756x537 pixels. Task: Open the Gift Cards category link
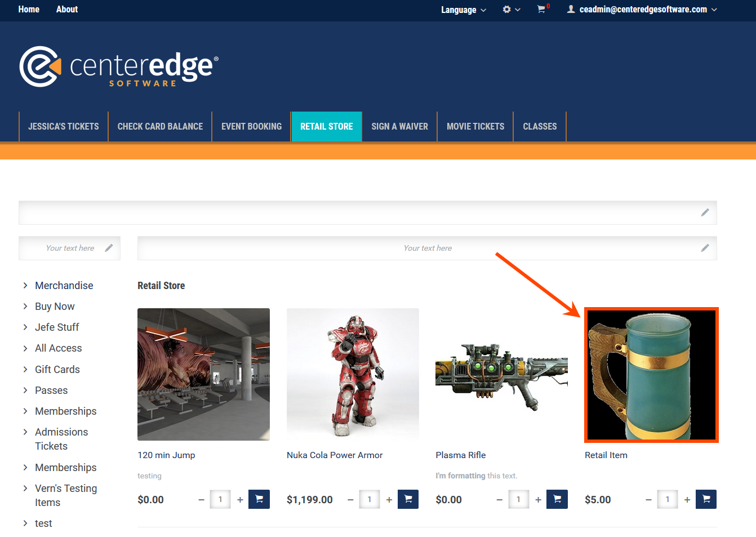(57, 370)
